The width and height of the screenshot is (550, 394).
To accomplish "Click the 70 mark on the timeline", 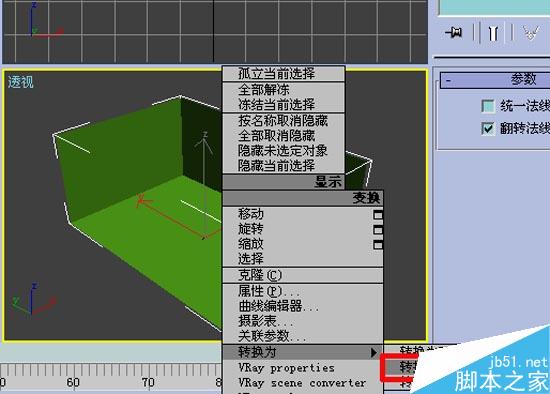I will click(148, 382).
